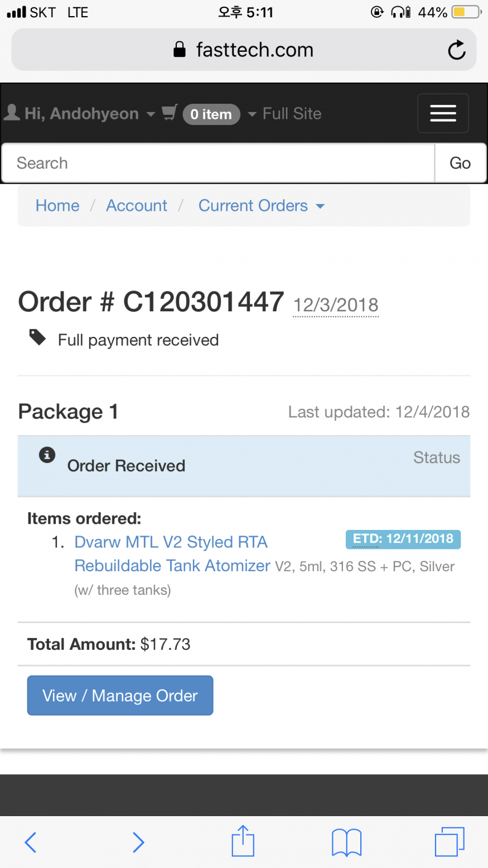
Task: Open the Current Orders dropdown
Action: 261,206
